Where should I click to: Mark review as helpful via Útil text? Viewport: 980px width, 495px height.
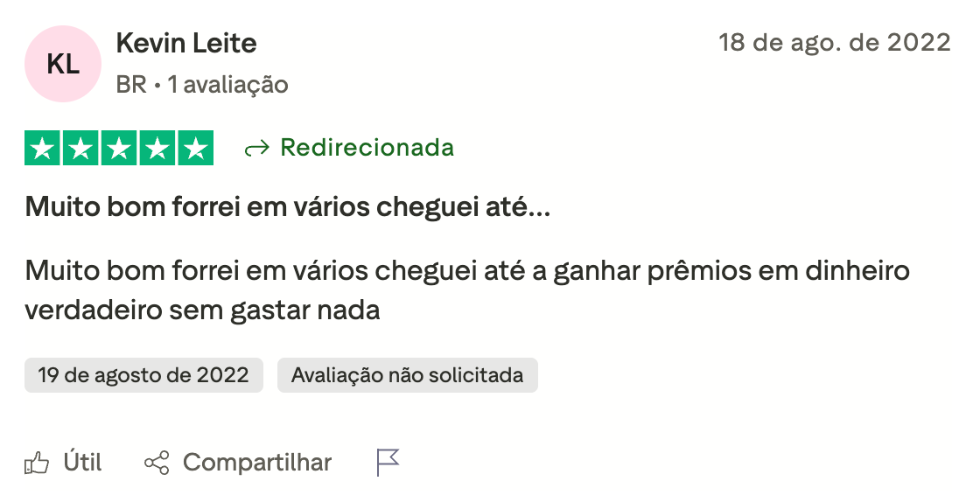82,463
